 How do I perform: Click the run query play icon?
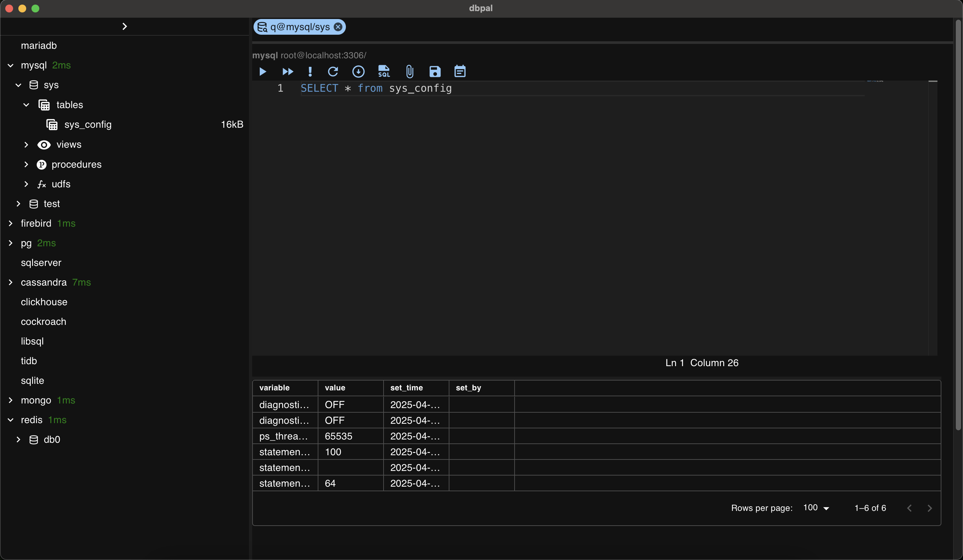pos(263,71)
